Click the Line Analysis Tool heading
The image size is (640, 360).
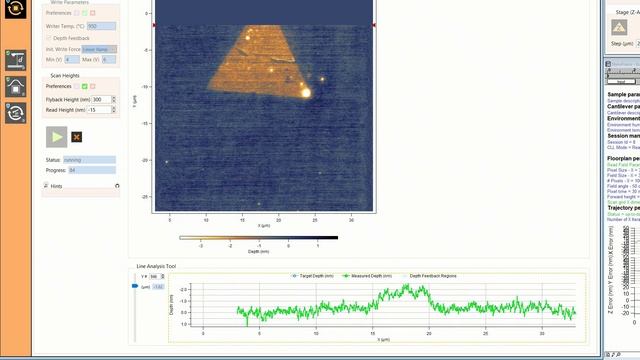tap(156, 266)
